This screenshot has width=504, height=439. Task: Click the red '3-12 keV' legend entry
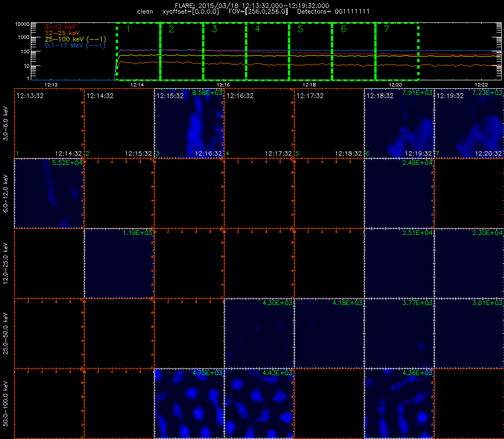click(x=60, y=27)
